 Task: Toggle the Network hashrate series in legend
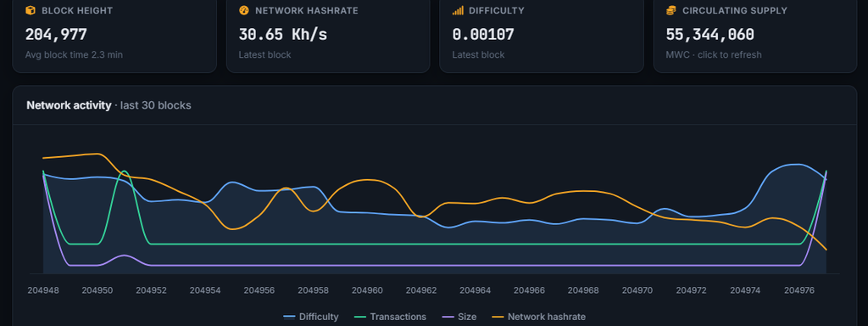point(538,318)
